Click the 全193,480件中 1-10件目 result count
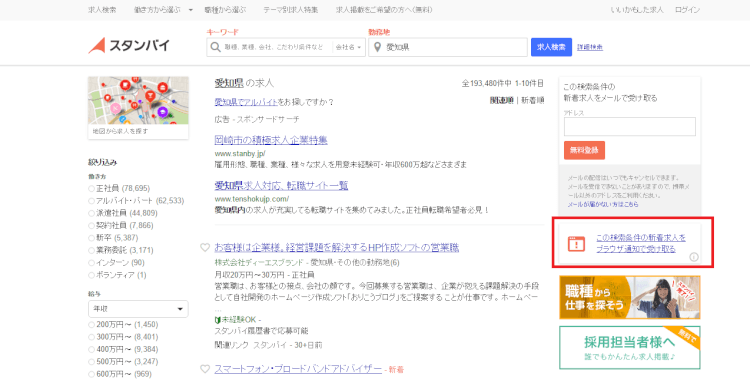 tap(503, 83)
